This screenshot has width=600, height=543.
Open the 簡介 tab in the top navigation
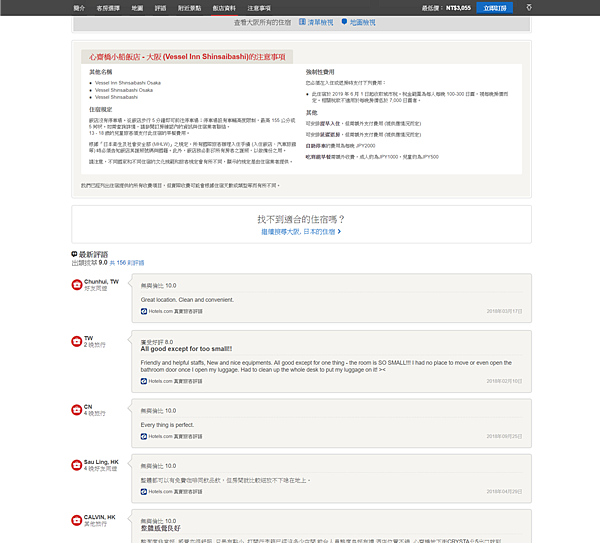tap(79, 8)
